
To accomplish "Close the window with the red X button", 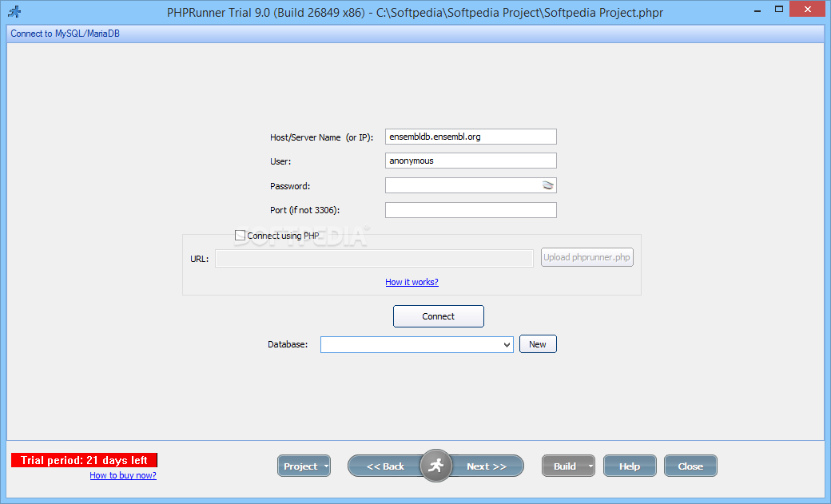I will click(807, 9).
